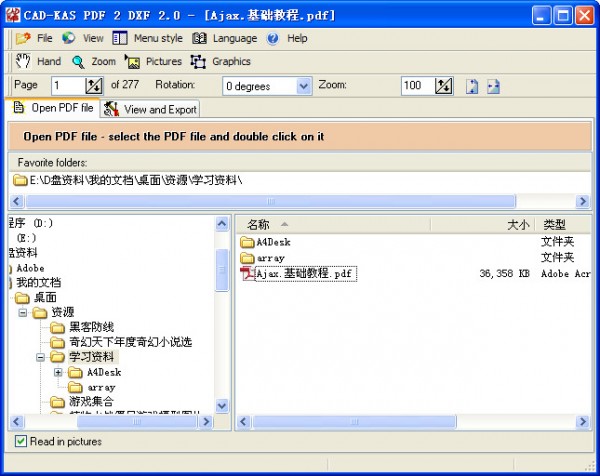Select the favorite folder 学习资料 path

coord(127,180)
